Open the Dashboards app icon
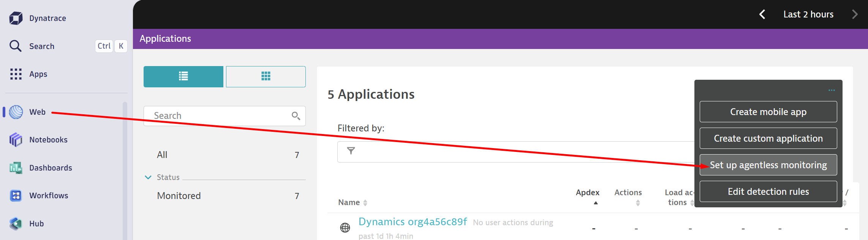This screenshot has width=868, height=240. (x=16, y=168)
